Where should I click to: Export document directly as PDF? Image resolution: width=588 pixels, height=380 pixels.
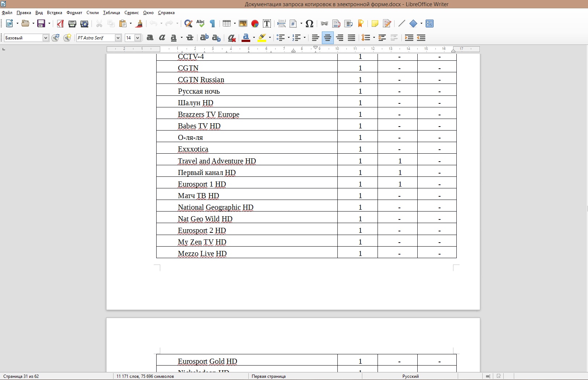[x=60, y=24]
